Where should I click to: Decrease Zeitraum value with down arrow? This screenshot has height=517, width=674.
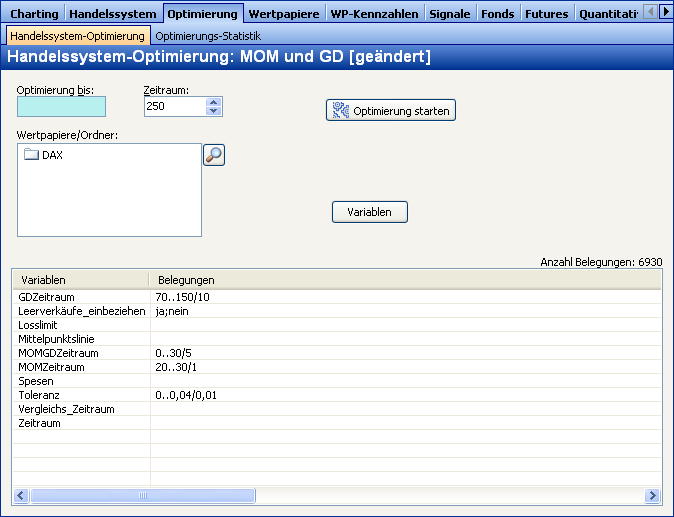(214, 111)
